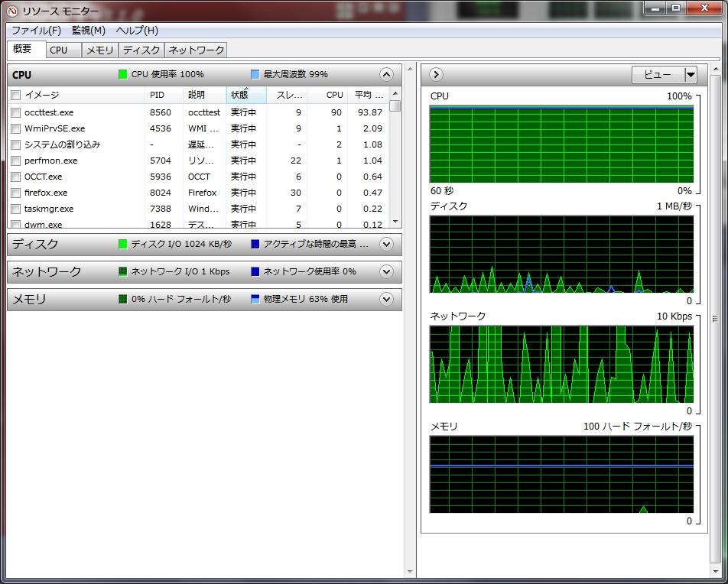Click the average CPU value 93.87

point(370,112)
